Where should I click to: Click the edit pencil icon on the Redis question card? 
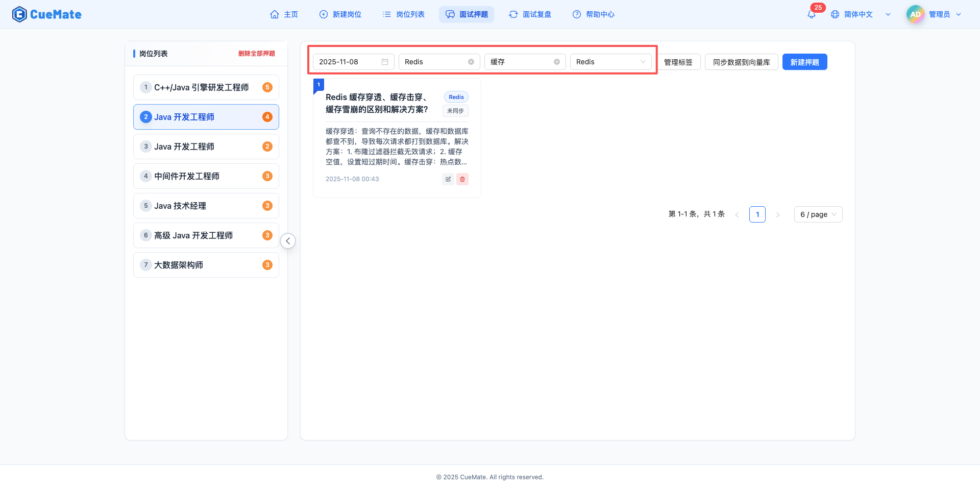point(448,179)
